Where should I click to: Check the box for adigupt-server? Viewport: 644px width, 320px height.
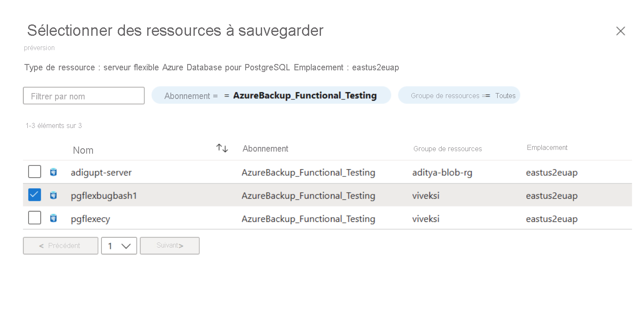point(34,172)
